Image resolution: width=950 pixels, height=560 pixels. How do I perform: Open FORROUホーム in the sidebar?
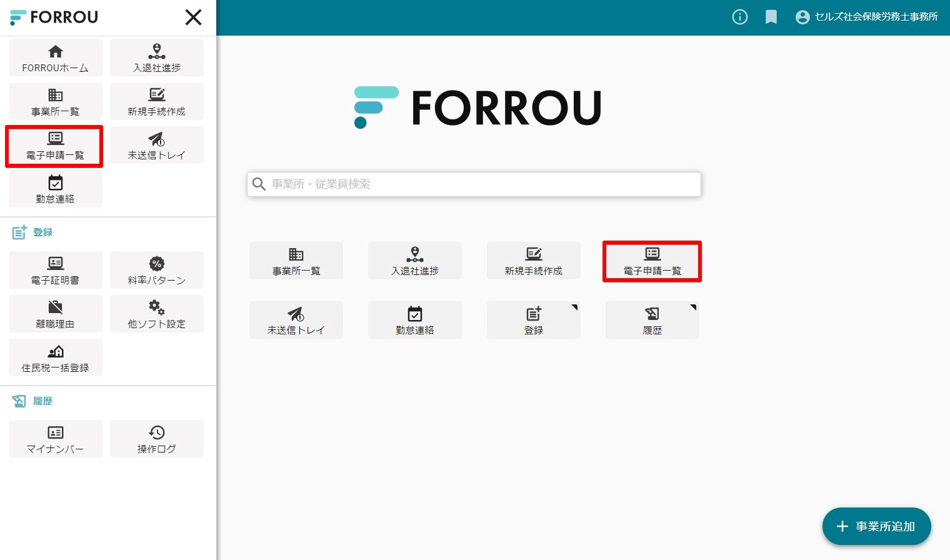pyautogui.click(x=56, y=57)
